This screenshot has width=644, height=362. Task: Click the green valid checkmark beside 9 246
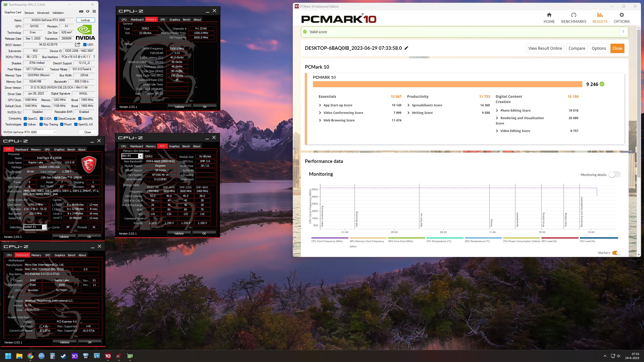[602, 84]
